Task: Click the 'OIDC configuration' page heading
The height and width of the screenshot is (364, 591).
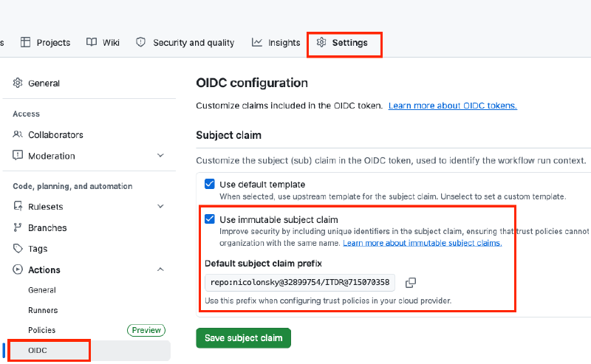Action: tap(252, 83)
